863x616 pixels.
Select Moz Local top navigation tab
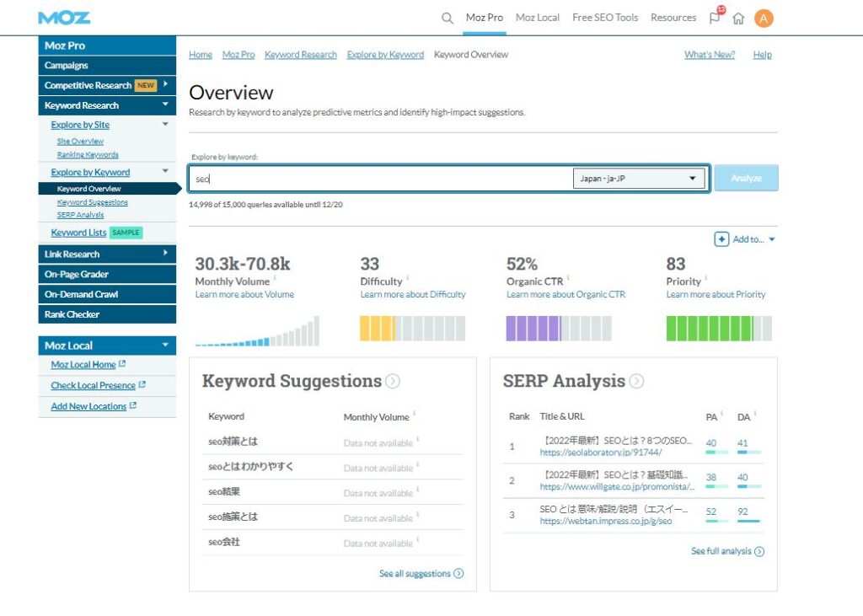(x=537, y=18)
